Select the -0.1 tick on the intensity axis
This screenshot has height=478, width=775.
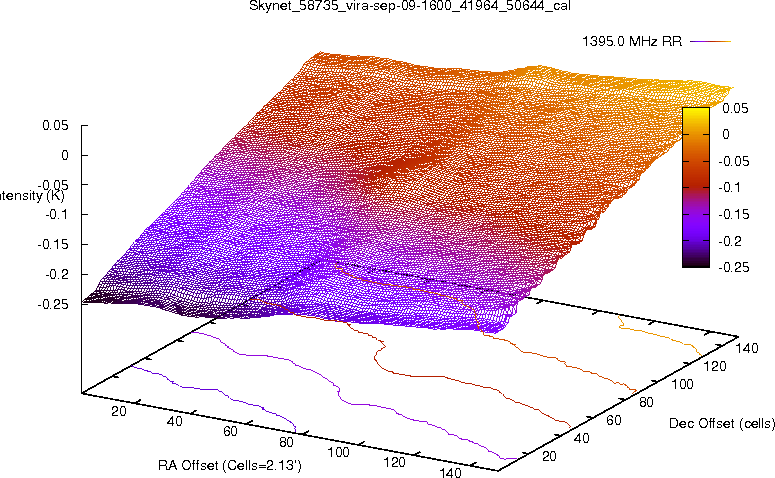coord(56,215)
